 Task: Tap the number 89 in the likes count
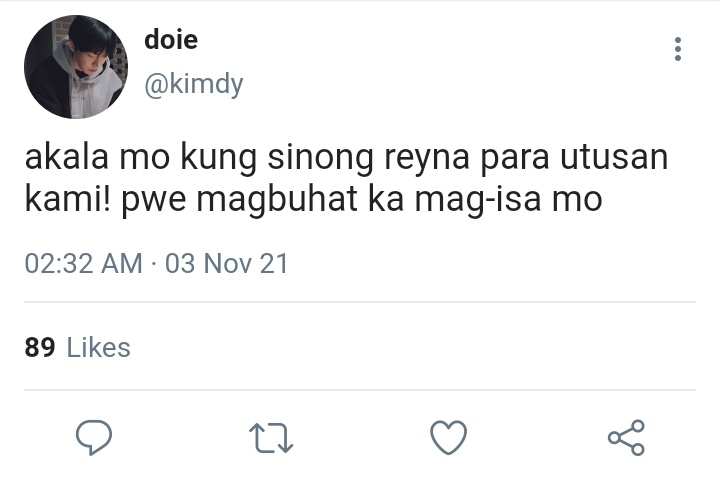click(40, 347)
